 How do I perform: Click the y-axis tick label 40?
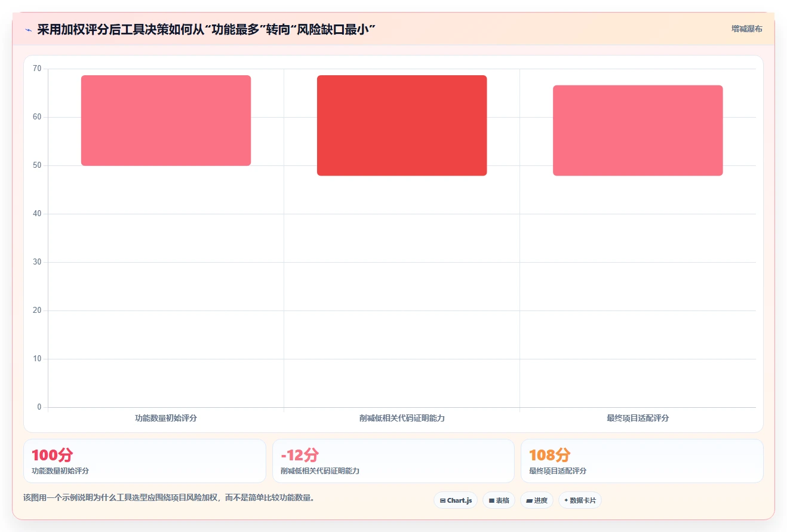37,214
